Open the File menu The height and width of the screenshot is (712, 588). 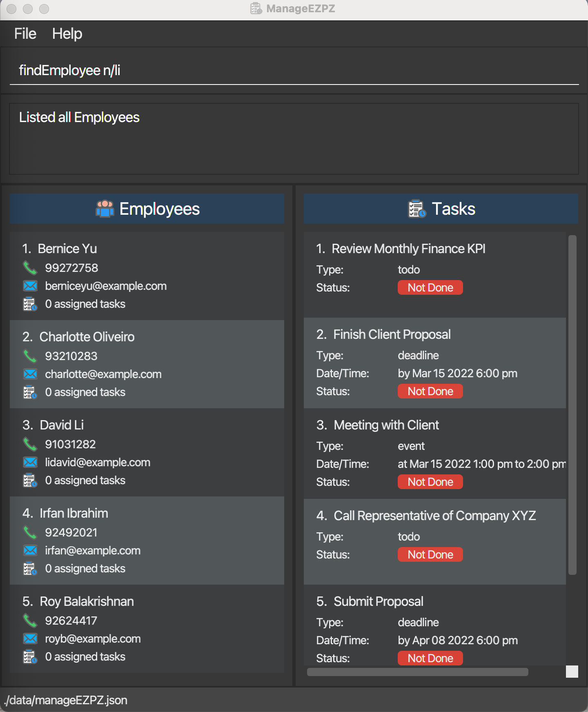(x=25, y=33)
